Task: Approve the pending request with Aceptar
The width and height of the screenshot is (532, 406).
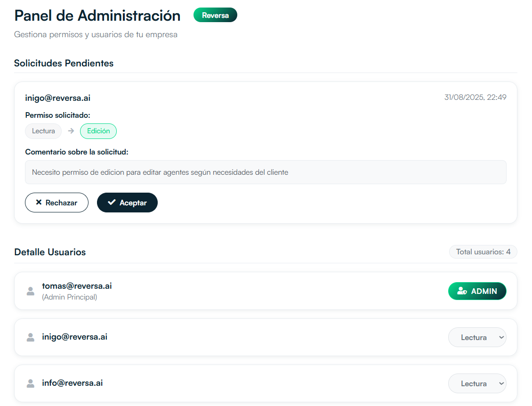Action: 127,203
